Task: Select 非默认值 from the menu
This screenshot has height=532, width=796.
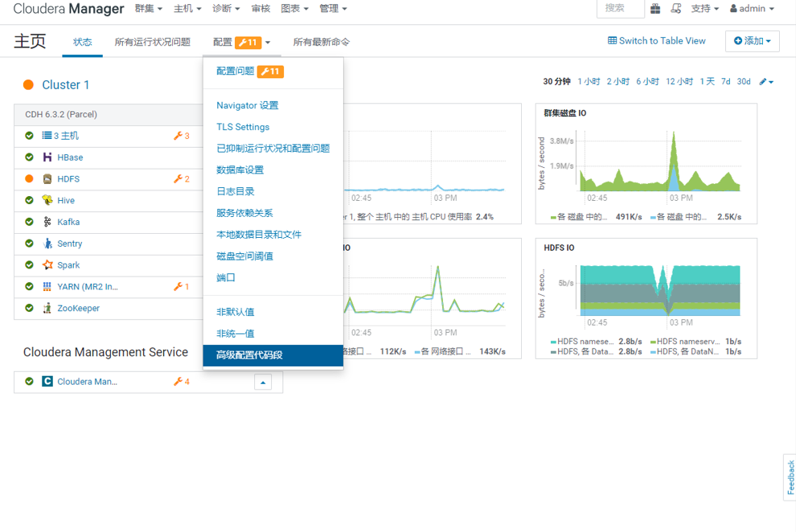Action: (x=235, y=312)
